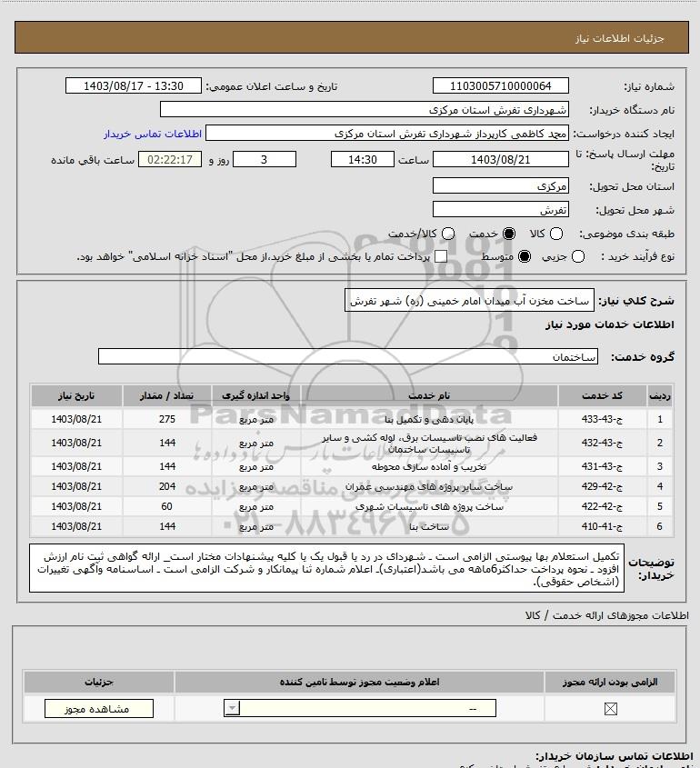Image resolution: width=700 pixels, height=768 pixels.
Task: Click the remaining days field showing 3
Action: coord(264,159)
